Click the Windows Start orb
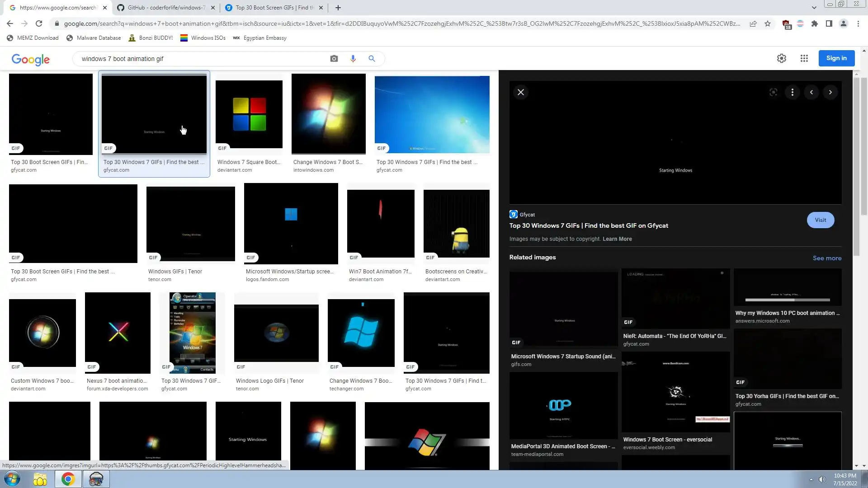 [12, 479]
